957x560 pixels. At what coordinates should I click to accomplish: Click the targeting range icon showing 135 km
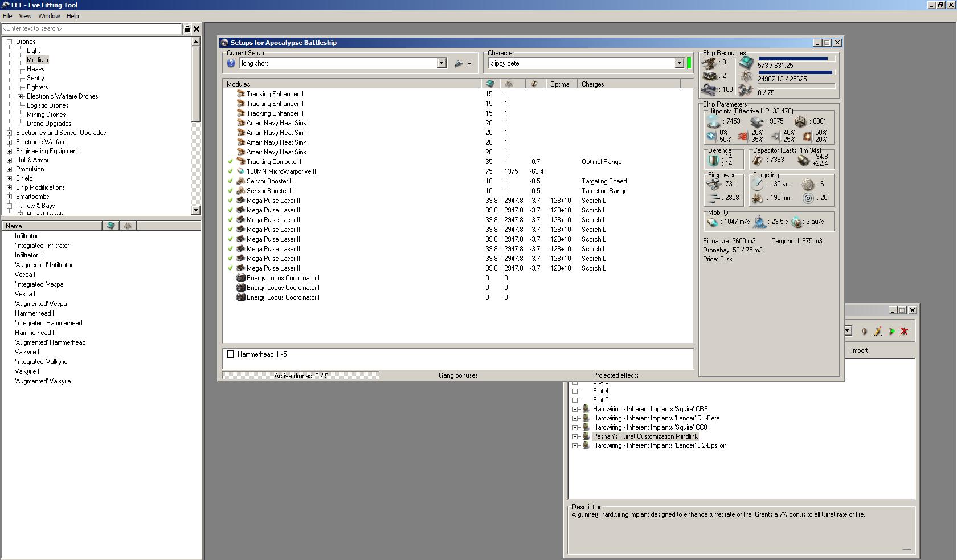(x=757, y=184)
